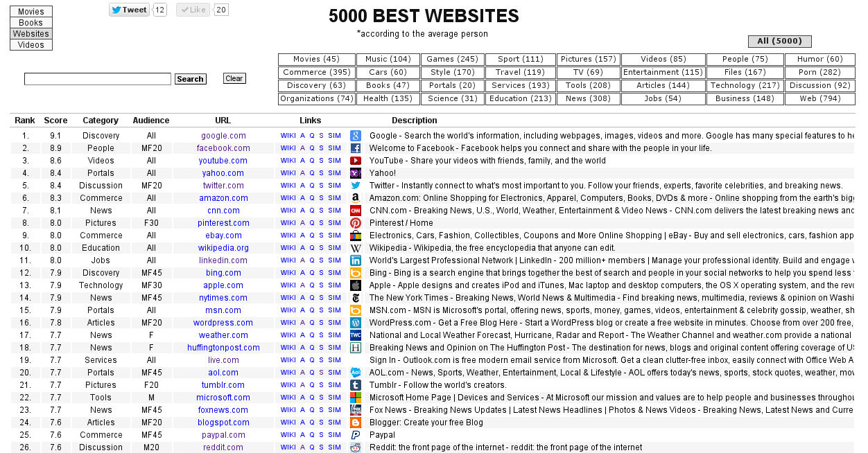
Task: Click the Amazon favicon icon
Action: coord(356,198)
